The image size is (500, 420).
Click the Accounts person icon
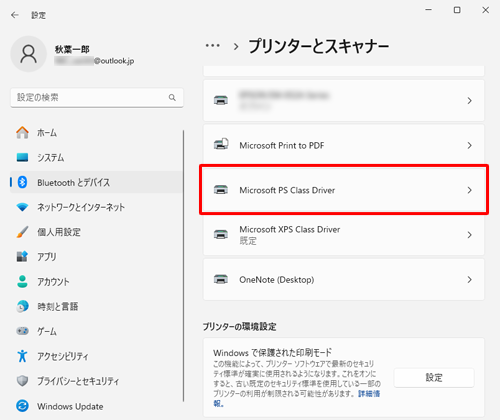coord(22,281)
